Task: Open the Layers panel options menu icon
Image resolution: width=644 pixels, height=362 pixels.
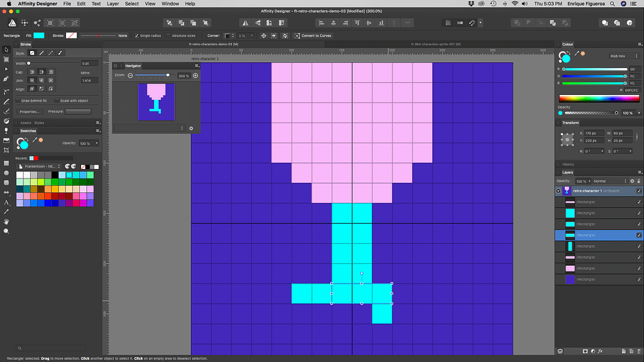Action: click(640, 172)
